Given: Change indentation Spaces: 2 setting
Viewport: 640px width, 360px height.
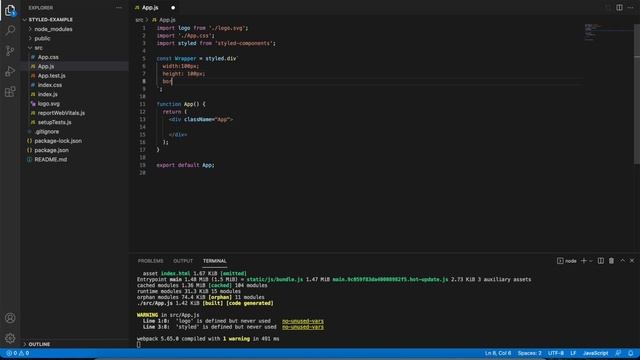Looking at the screenshot, I should point(529,353).
